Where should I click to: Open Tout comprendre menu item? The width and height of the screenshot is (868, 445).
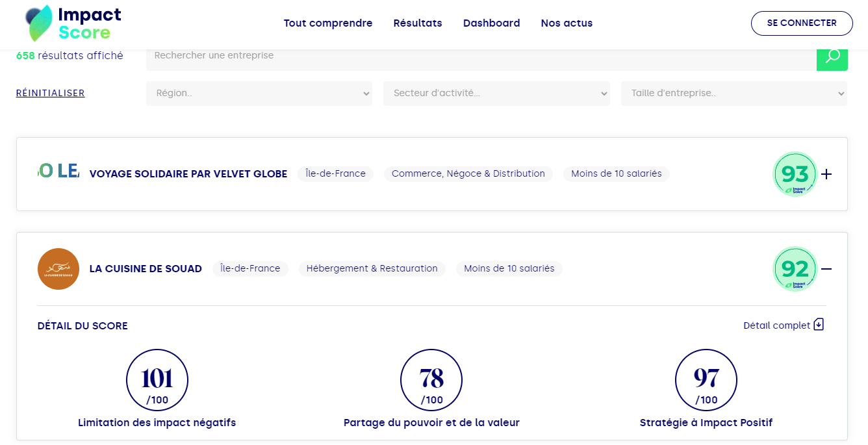pos(328,23)
